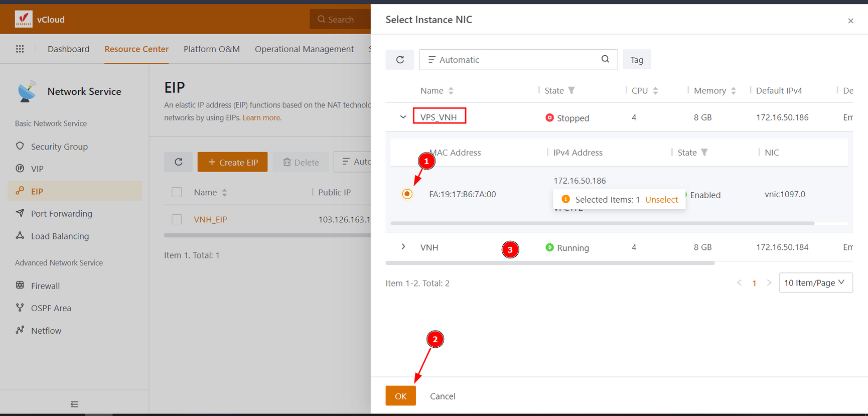Open Port Forwarding in the sidebar
The image size is (868, 416).
click(x=61, y=213)
